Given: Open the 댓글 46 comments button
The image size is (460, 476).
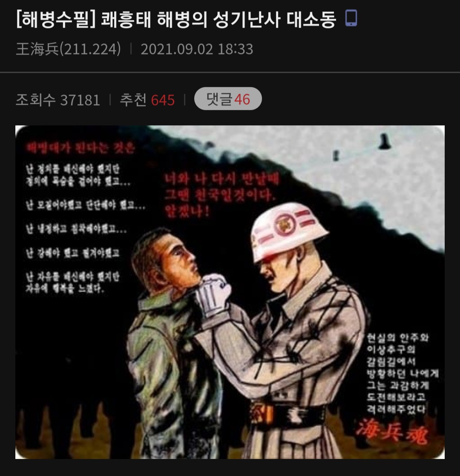Looking at the screenshot, I should 228,99.
